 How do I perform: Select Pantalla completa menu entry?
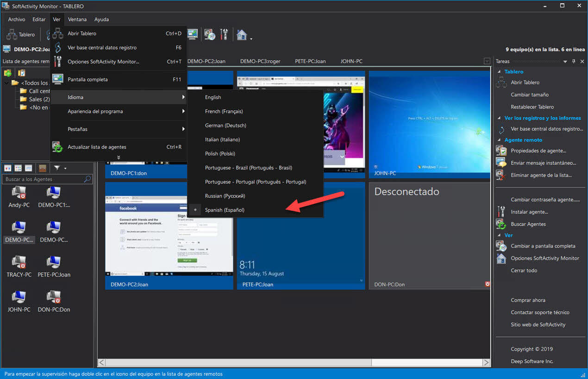click(x=88, y=79)
